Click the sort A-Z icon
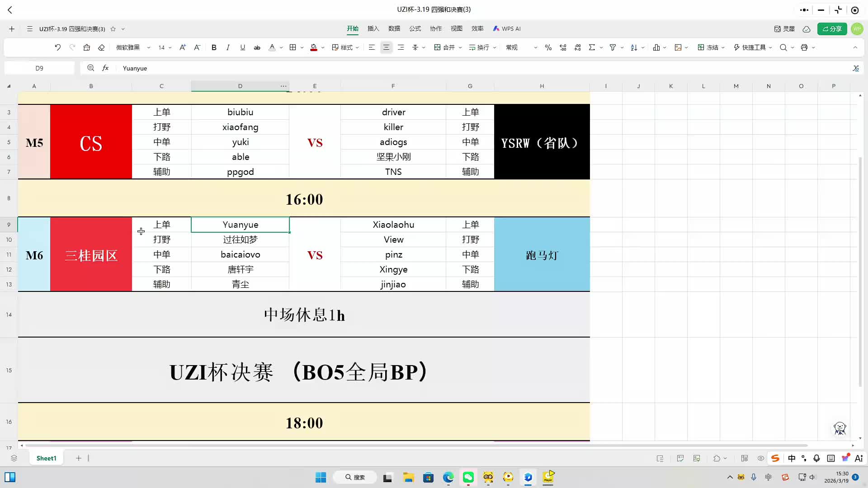Image resolution: width=868 pixels, height=488 pixels. pos(634,47)
